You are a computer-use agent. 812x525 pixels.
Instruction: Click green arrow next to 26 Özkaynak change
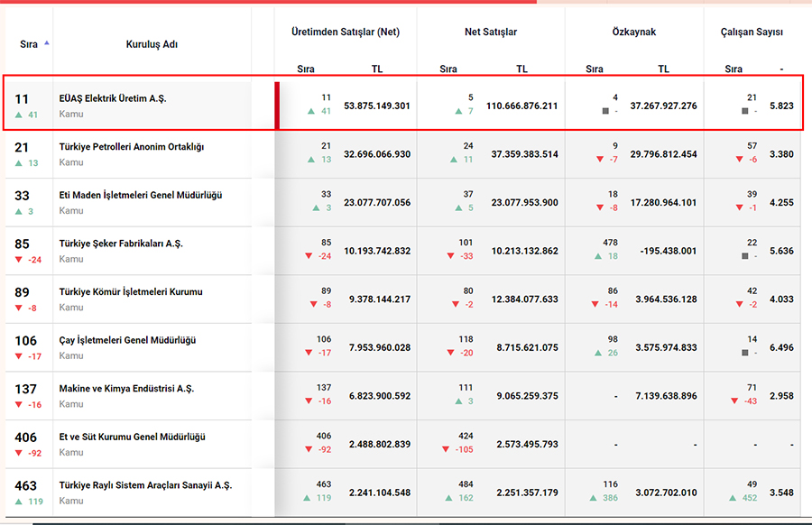click(x=598, y=353)
